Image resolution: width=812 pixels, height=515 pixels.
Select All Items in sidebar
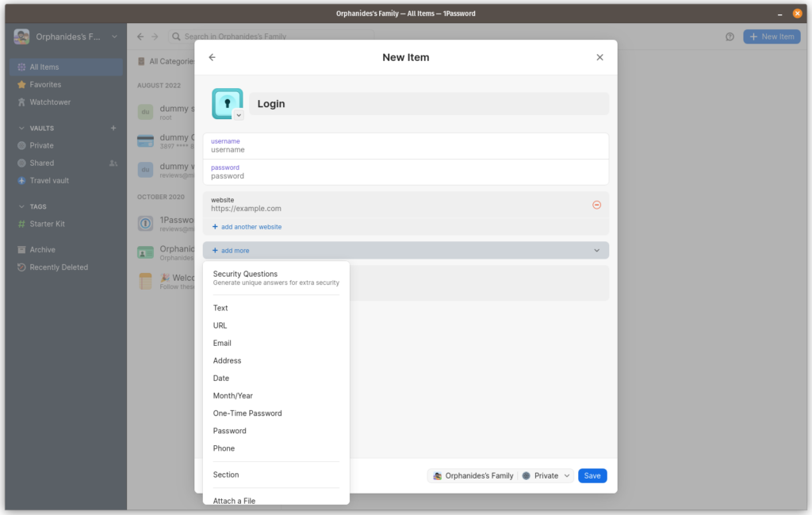click(x=67, y=67)
